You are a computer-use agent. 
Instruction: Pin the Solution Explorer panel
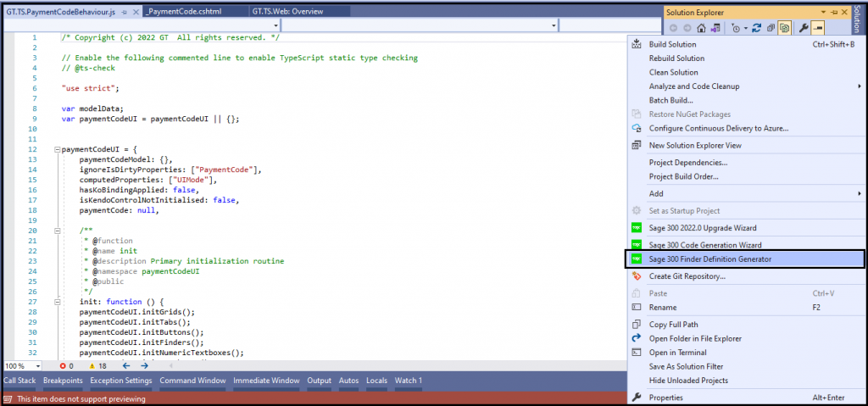click(x=834, y=12)
